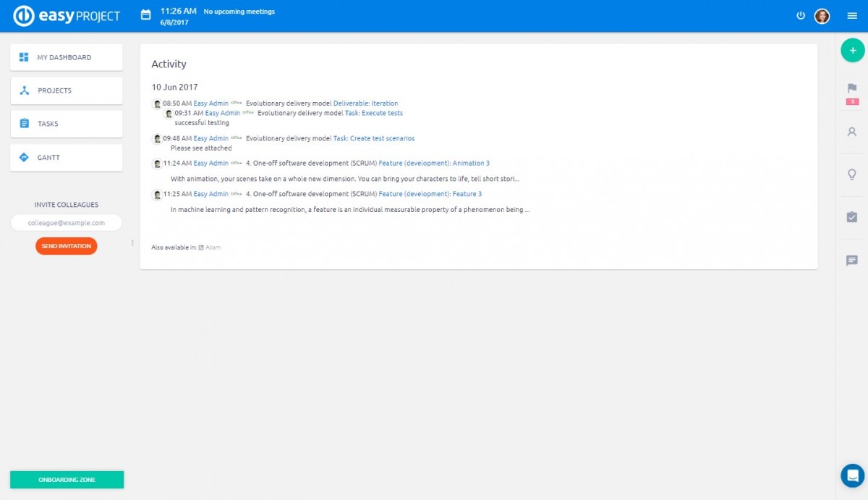Go to Projects in the sidebar

(66, 90)
